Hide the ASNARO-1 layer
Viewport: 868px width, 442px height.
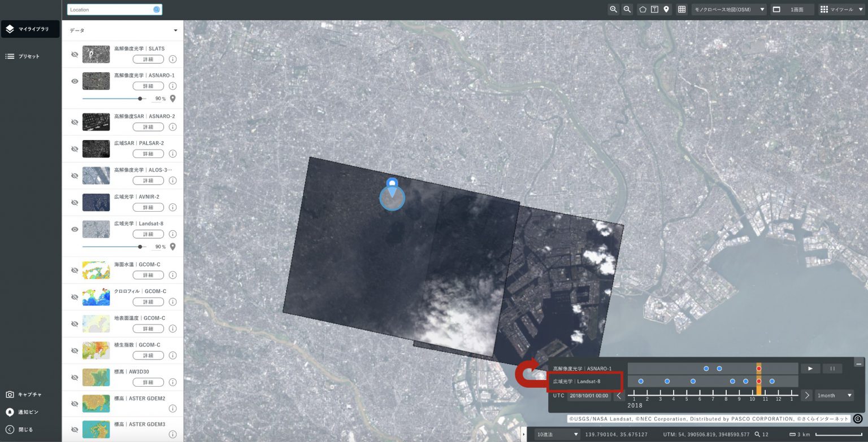click(x=75, y=81)
